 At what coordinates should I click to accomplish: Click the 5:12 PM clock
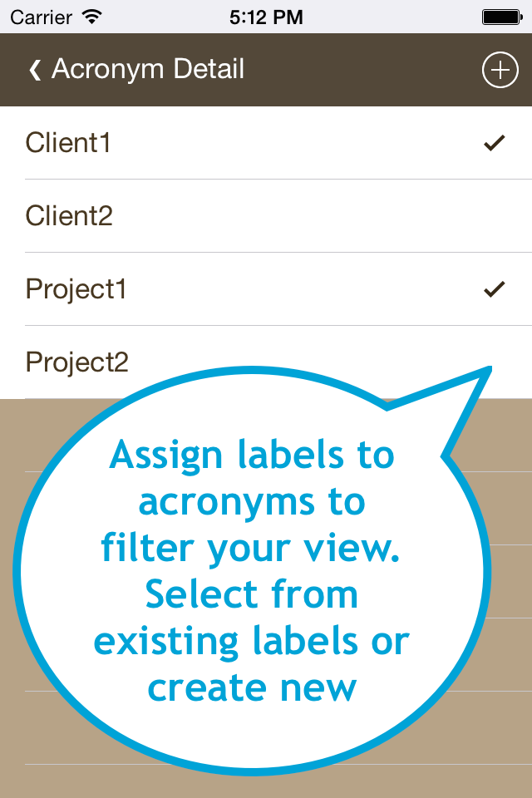266,16
